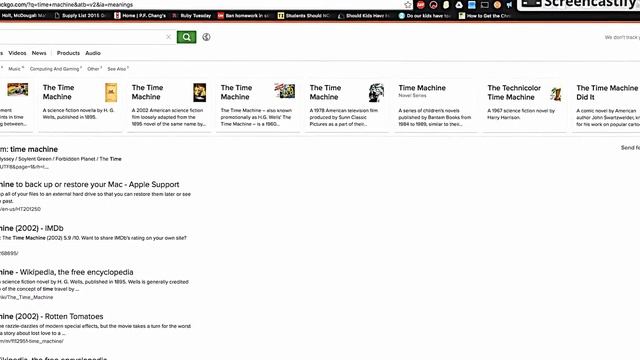Open the megaphone extension icon
The width and height of the screenshot is (640, 360).
[509, 5]
